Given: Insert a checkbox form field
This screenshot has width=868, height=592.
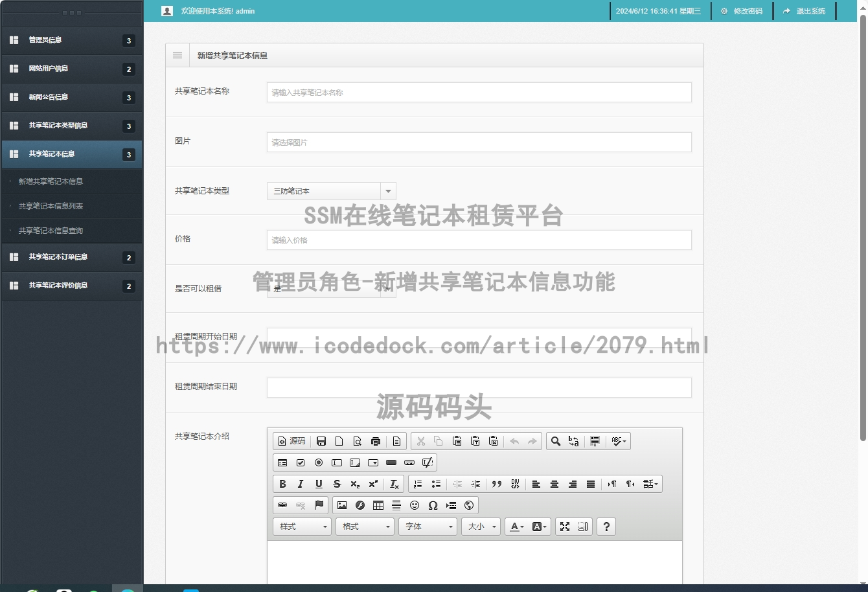Looking at the screenshot, I should [301, 462].
